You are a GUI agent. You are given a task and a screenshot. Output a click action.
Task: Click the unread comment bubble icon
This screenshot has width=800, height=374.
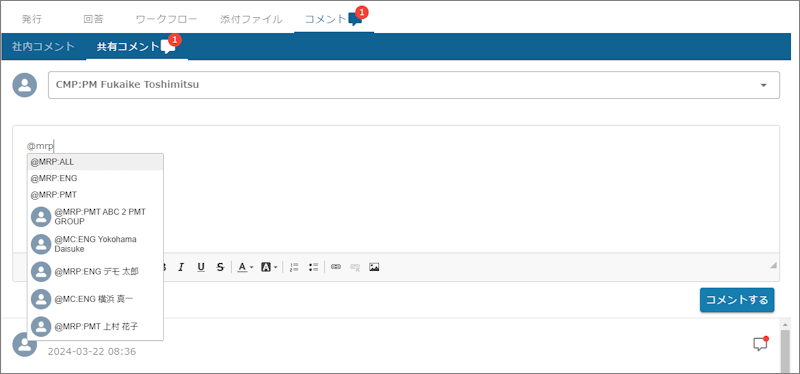(761, 344)
